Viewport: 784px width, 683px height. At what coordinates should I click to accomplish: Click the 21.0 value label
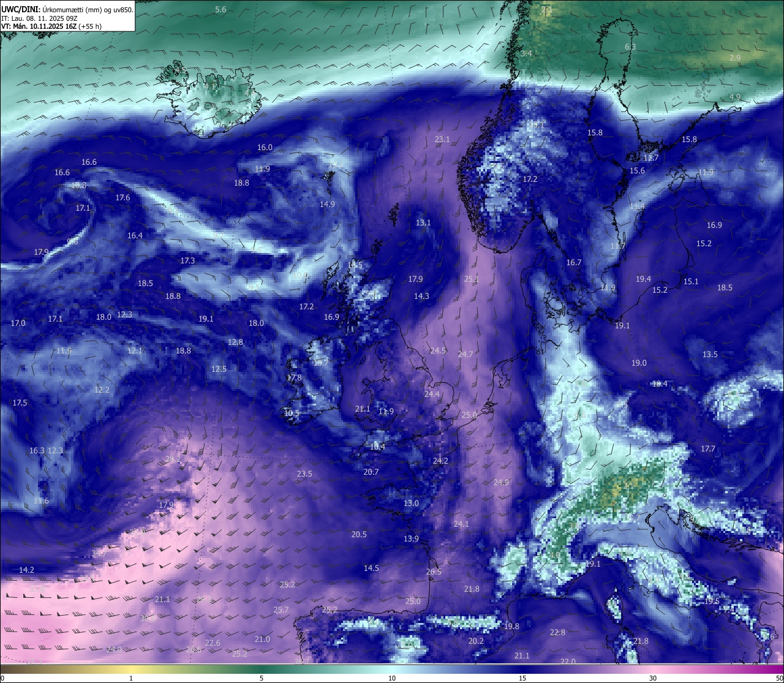(262, 640)
